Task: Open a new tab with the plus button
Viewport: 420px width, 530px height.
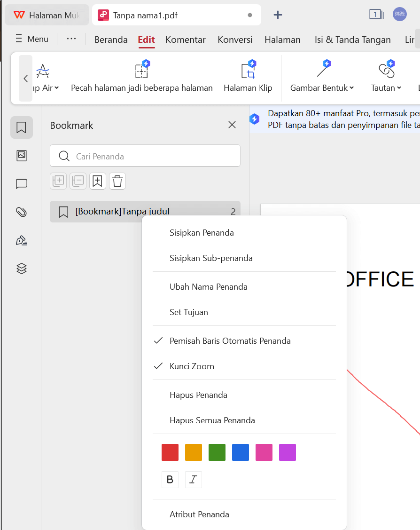Action: 278,15
